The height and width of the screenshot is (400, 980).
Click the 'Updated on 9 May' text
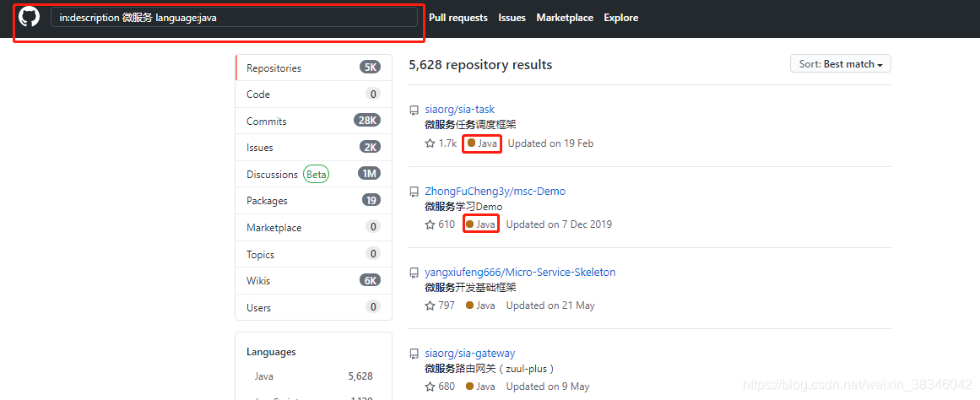click(x=548, y=386)
